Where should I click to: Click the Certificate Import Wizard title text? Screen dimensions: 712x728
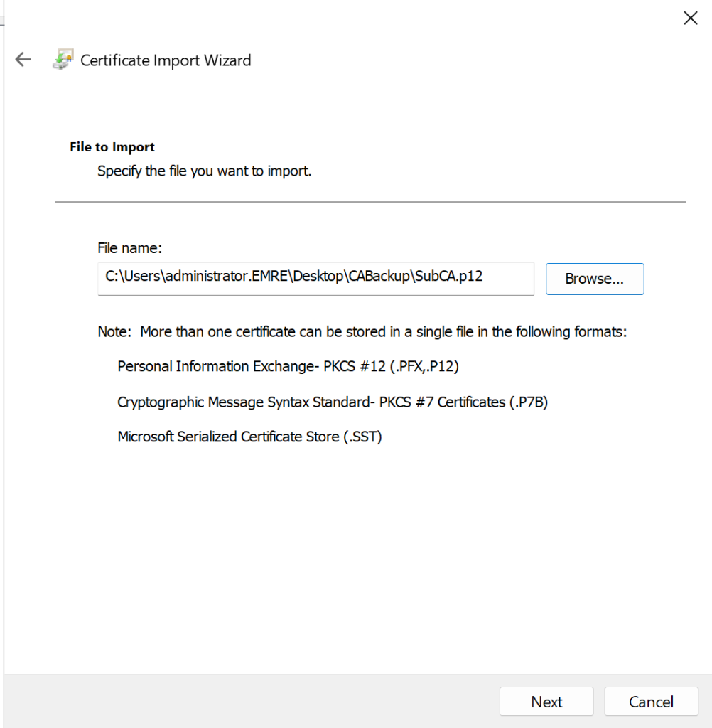(x=166, y=60)
